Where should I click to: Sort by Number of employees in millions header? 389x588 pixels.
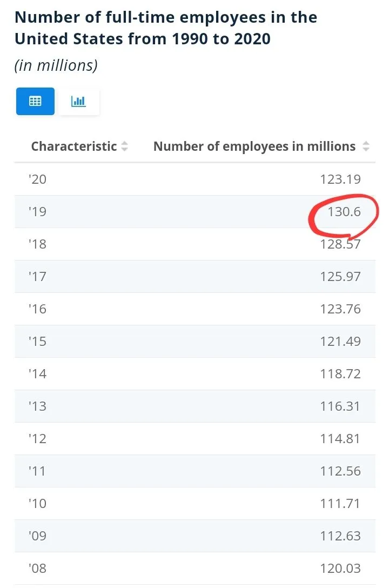pyautogui.click(x=254, y=146)
